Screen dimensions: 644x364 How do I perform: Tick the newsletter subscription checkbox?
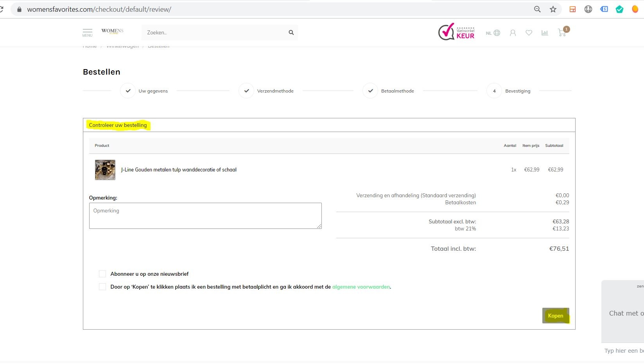102,274
